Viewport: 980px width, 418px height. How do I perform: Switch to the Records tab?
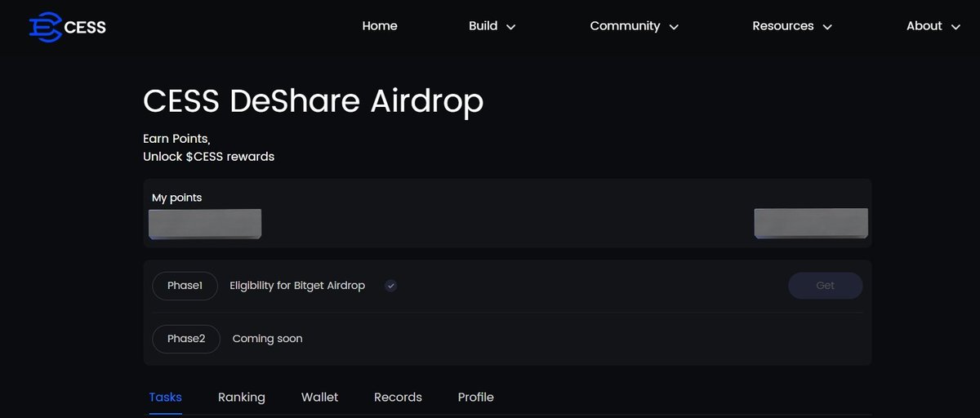point(398,398)
